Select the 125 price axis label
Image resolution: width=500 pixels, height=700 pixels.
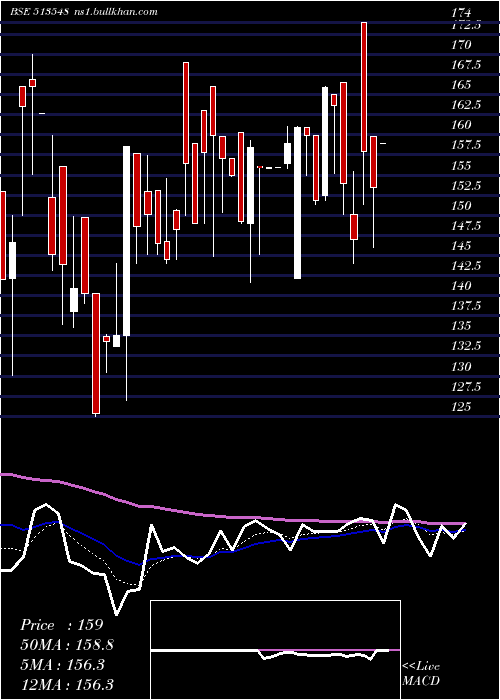(461, 407)
